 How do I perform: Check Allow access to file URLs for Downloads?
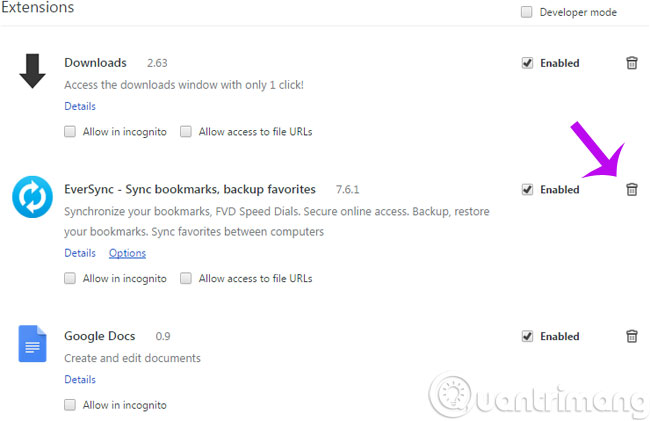point(186,131)
